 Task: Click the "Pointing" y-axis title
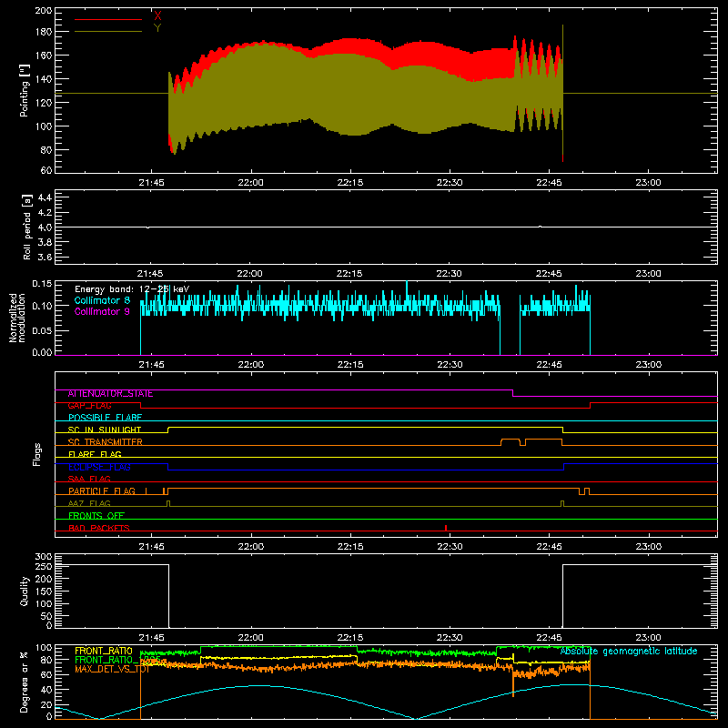(x=25, y=90)
